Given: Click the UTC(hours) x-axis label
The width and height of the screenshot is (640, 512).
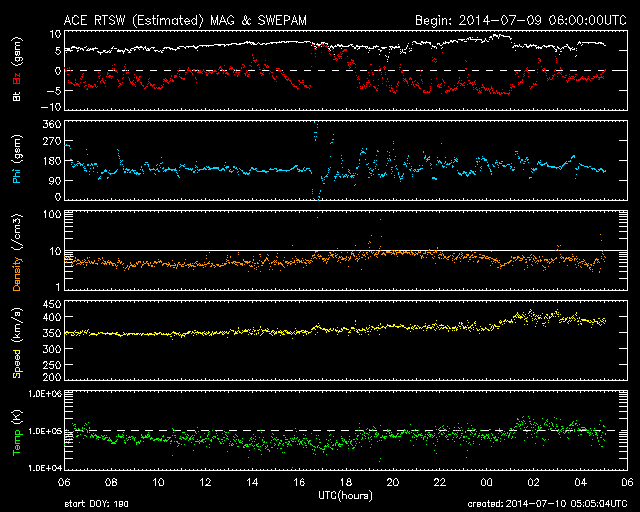Looking at the screenshot, I should pos(346,495).
